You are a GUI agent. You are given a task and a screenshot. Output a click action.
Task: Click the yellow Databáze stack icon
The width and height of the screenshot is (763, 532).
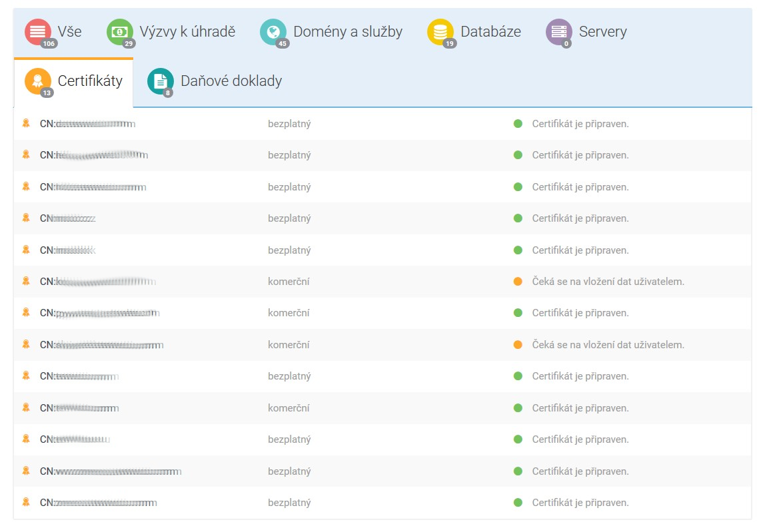(440, 31)
